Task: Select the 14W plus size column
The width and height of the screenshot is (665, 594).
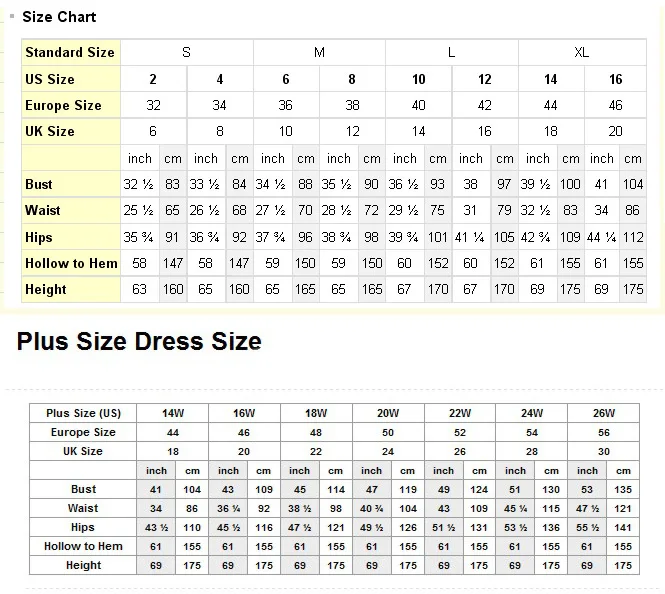Action: [173, 413]
